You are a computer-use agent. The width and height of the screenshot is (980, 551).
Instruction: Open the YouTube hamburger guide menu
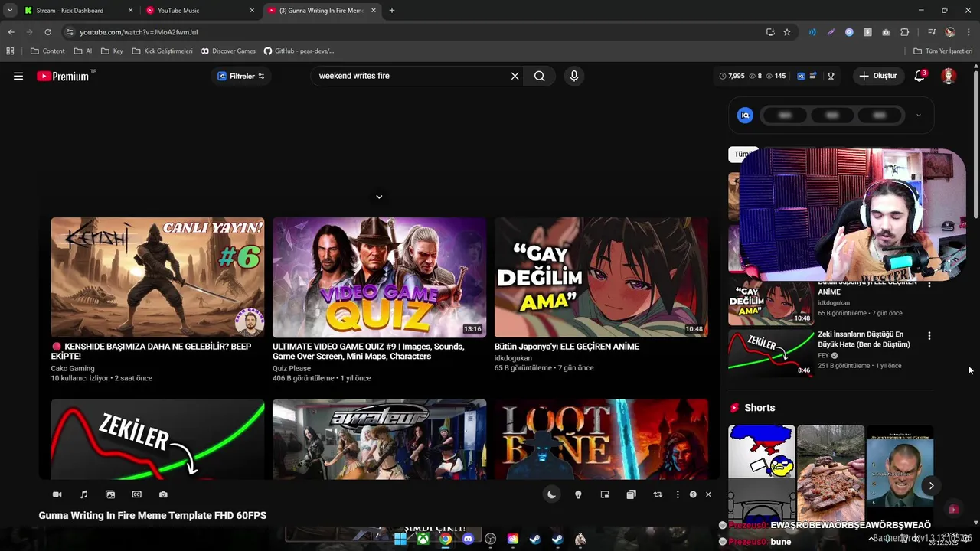click(x=18, y=76)
